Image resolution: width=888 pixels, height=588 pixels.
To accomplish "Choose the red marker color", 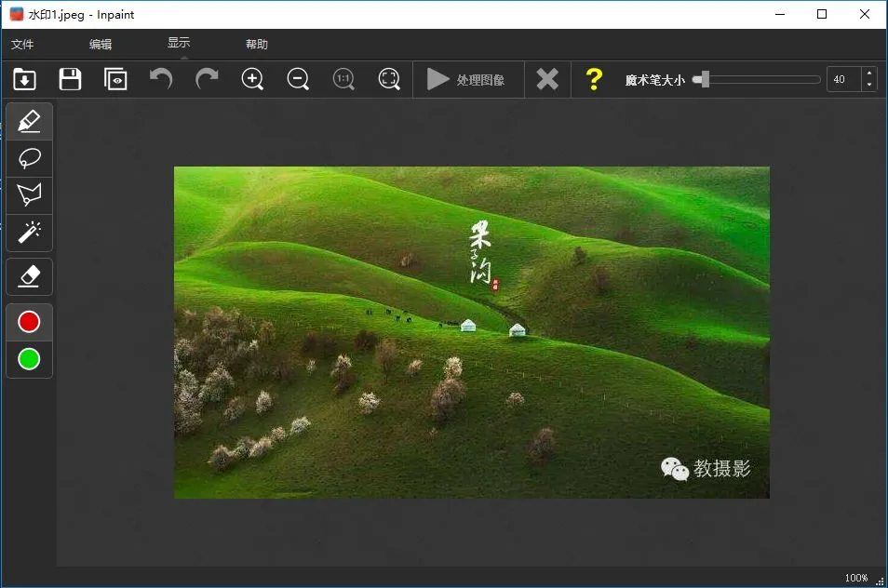I will click(x=29, y=322).
